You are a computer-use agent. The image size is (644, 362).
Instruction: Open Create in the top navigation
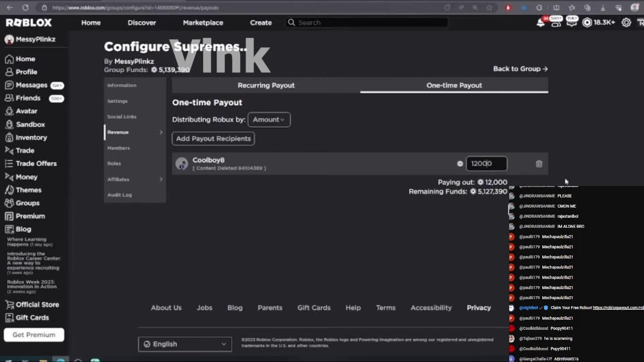click(261, 23)
